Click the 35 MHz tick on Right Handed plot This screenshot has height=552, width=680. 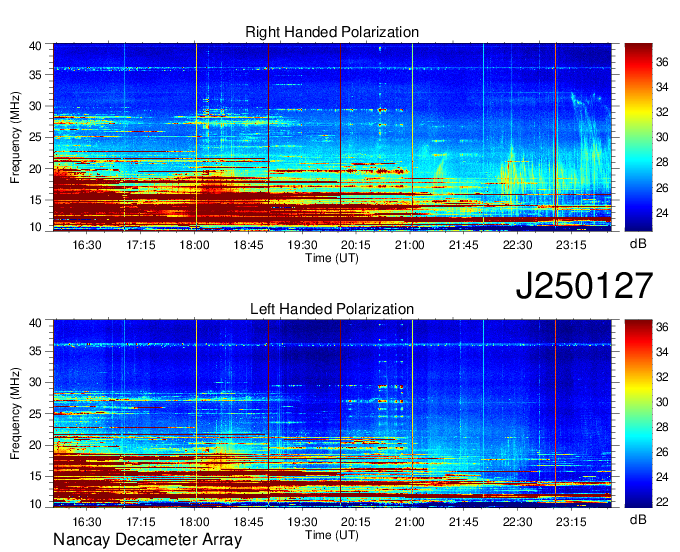[36, 75]
